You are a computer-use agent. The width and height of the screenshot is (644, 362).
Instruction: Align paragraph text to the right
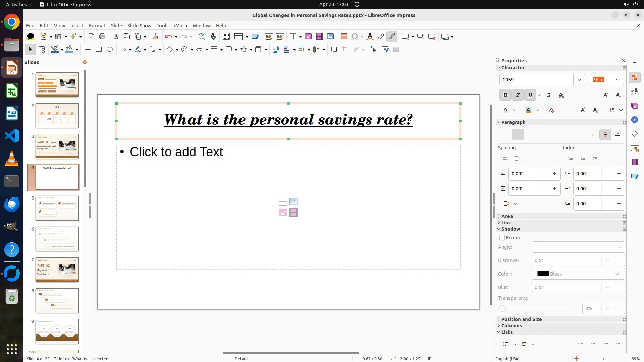(x=530, y=135)
